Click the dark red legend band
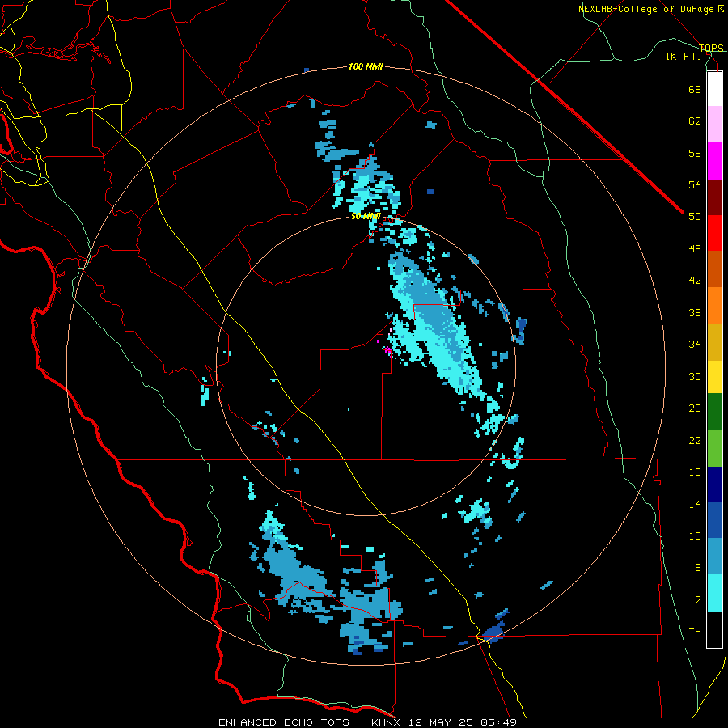This screenshot has height=728, width=728. (x=714, y=198)
